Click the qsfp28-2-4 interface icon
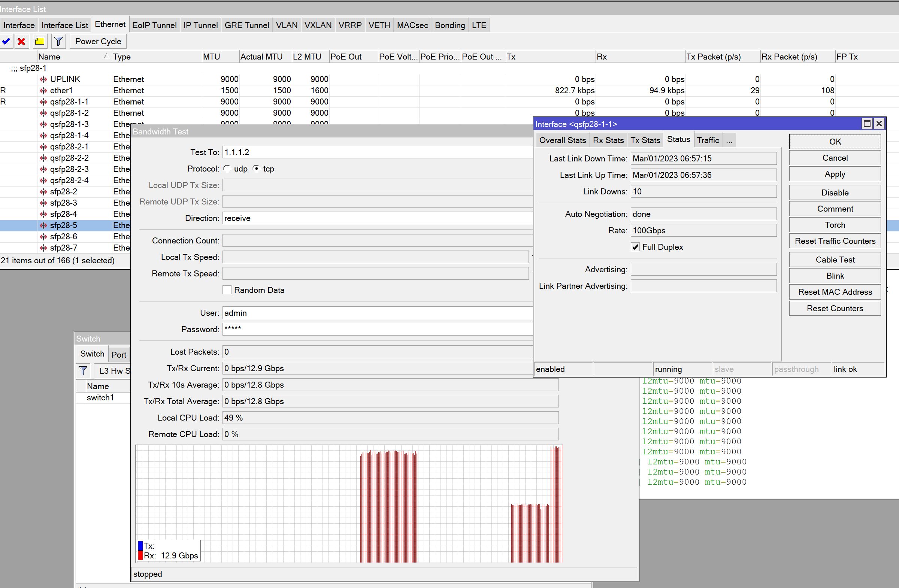Viewport: 899px width, 588px height. point(43,181)
